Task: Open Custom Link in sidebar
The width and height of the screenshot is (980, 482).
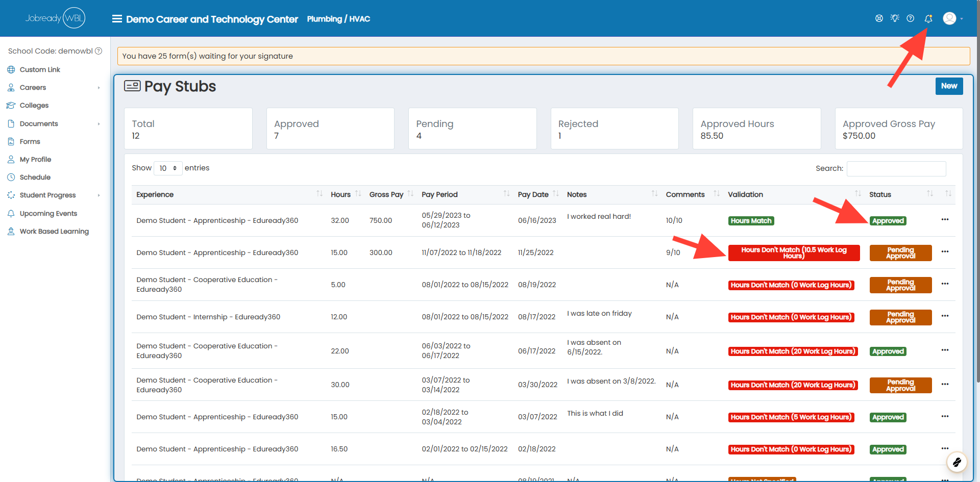Action: (x=40, y=69)
